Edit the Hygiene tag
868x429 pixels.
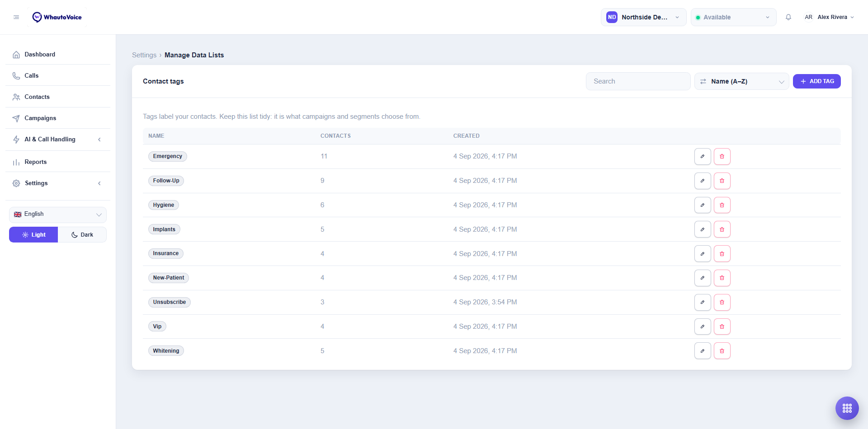coord(703,205)
